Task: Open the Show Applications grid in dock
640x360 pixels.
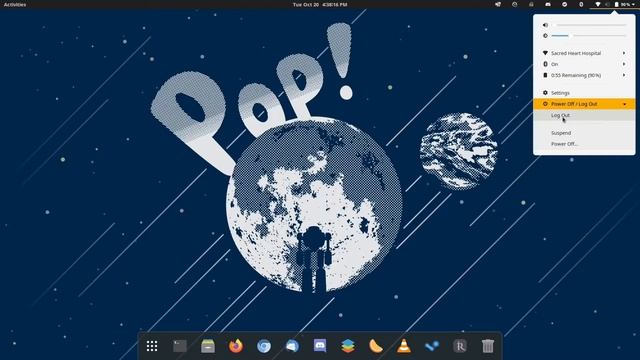Action: 152,346
